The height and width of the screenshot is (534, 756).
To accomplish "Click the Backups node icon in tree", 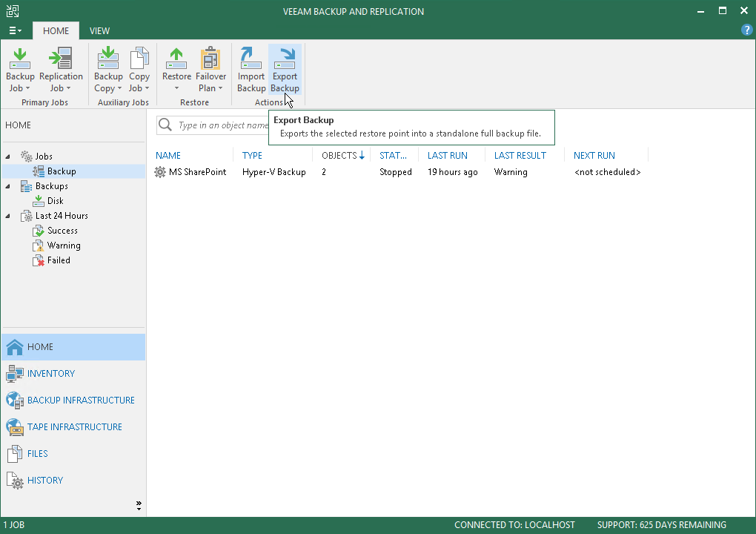I will (x=27, y=186).
